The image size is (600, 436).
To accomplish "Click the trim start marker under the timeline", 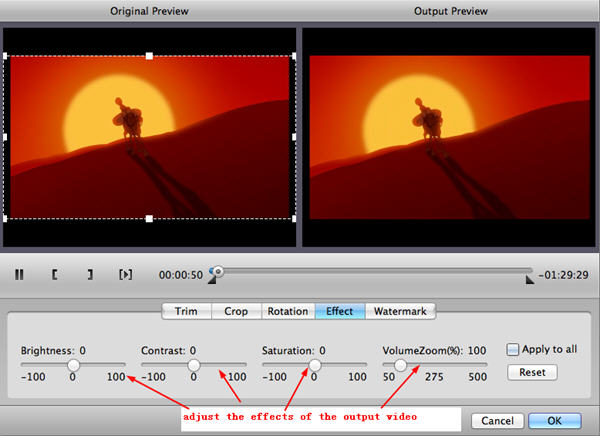I will click(212, 280).
